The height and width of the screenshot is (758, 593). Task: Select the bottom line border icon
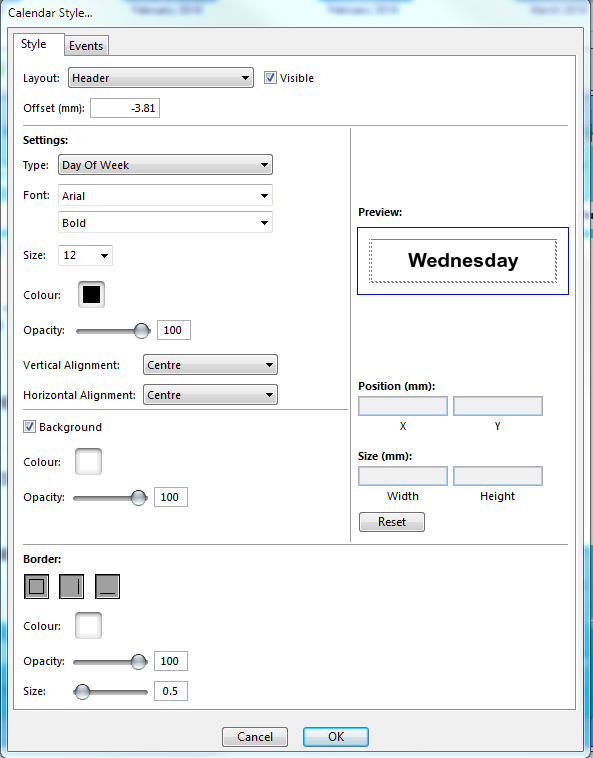coord(107,586)
